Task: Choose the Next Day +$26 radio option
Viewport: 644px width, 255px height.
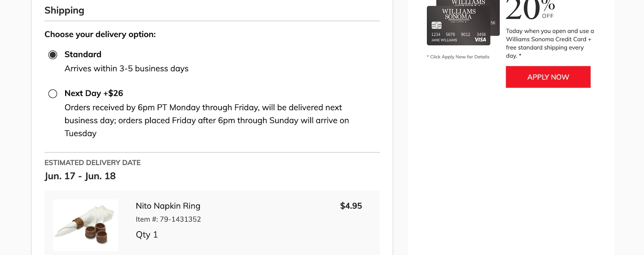Action: coord(53,94)
